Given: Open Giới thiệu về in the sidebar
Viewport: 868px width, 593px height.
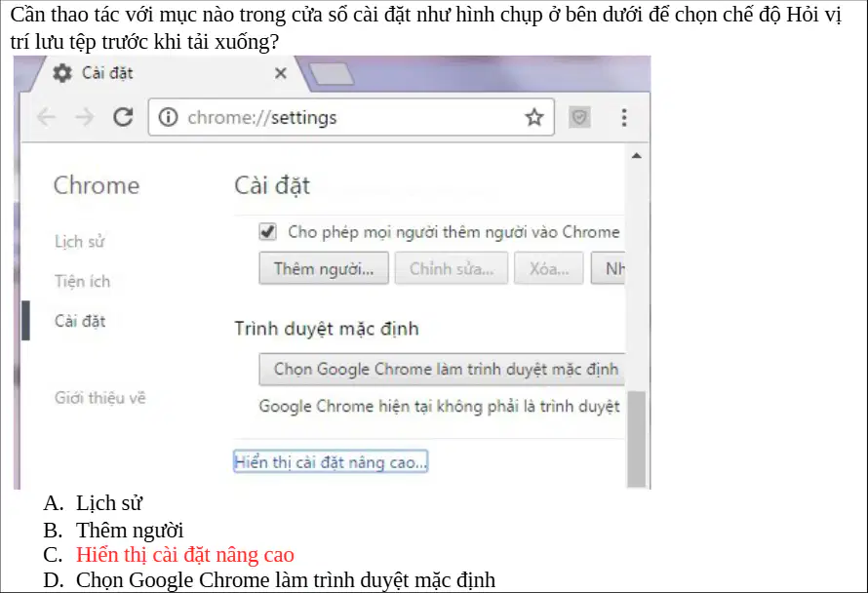Looking at the screenshot, I should pos(100,398).
